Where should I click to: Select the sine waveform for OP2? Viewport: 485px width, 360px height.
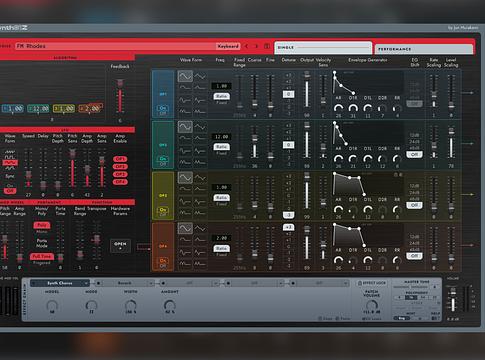[185, 127]
